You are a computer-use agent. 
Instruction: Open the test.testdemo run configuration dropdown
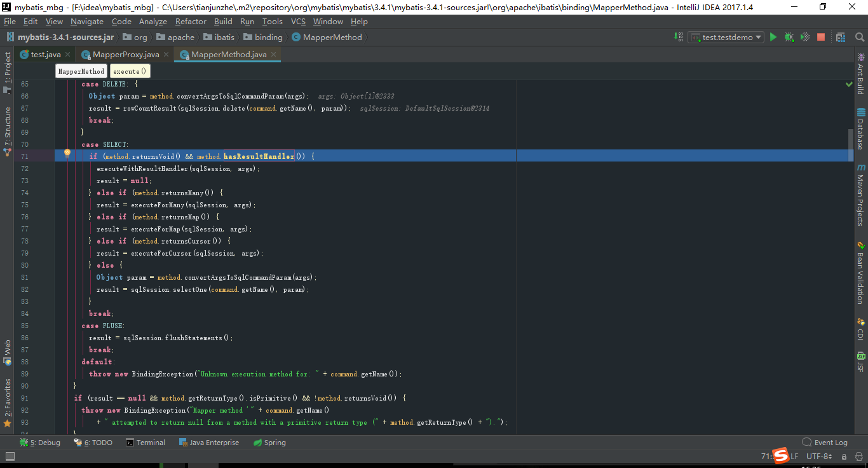[x=758, y=37]
